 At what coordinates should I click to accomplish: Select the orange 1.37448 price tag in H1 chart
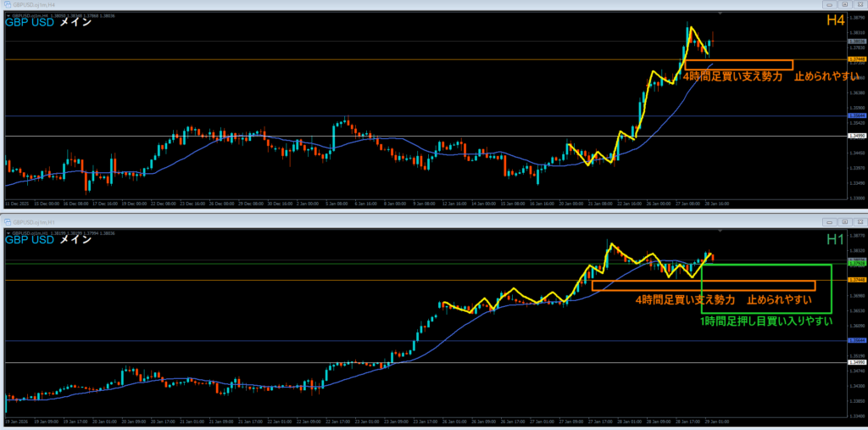pos(856,281)
